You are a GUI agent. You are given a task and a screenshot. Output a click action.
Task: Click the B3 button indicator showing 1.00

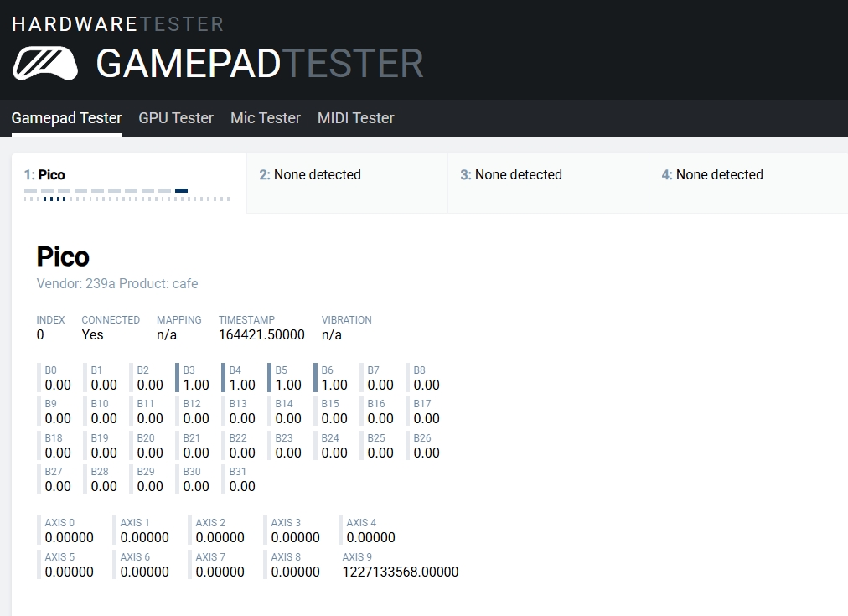pos(195,379)
